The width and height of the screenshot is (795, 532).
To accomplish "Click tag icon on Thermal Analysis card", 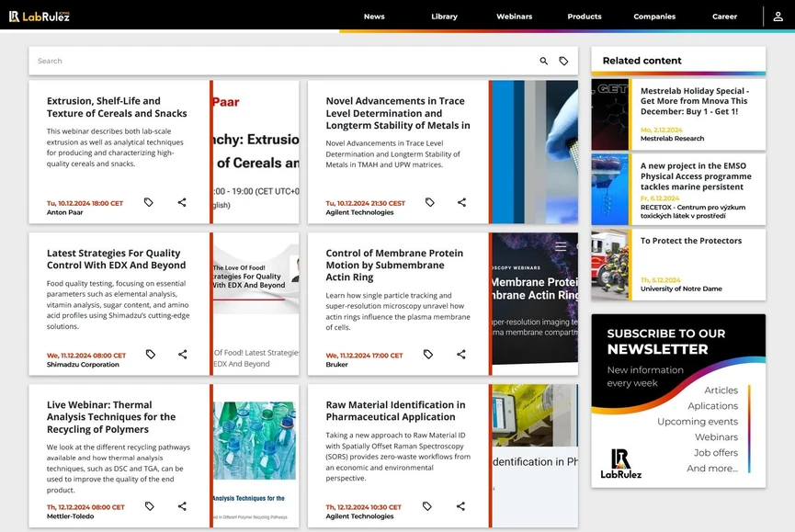I will [150, 506].
